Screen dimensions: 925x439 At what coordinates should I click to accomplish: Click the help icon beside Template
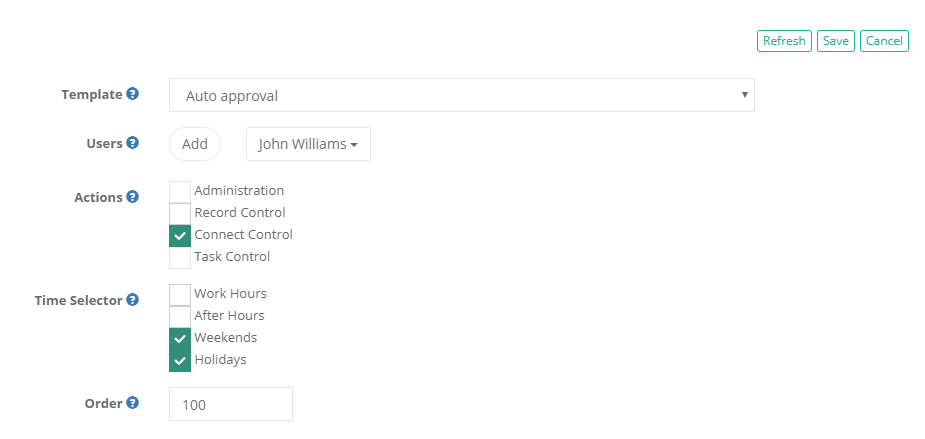click(x=132, y=94)
